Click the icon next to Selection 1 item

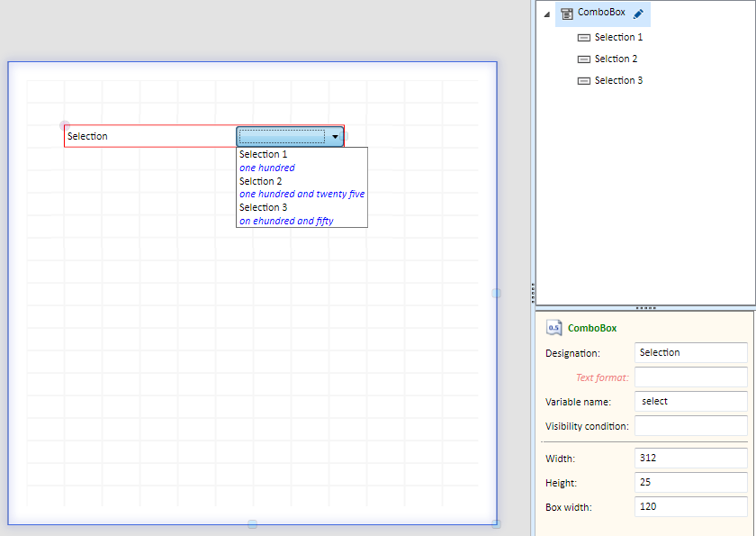[583, 38]
